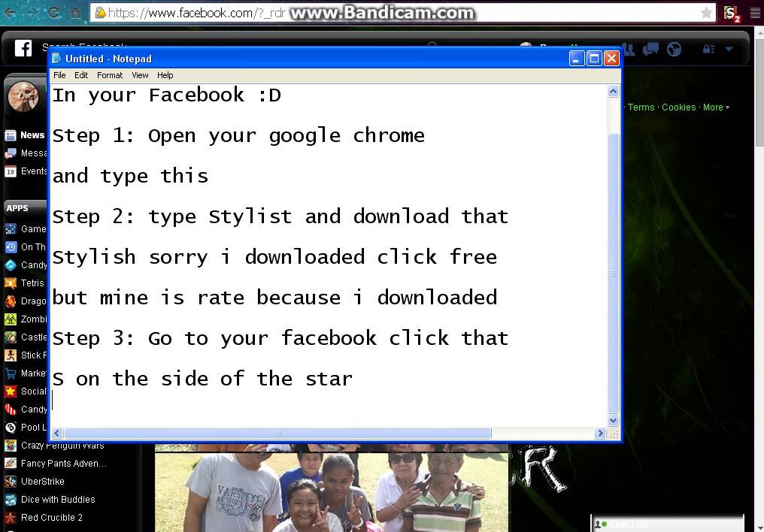Open the Facebook Chat bar
Image resolution: width=764 pixels, height=532 pixels.
point(667,524)
